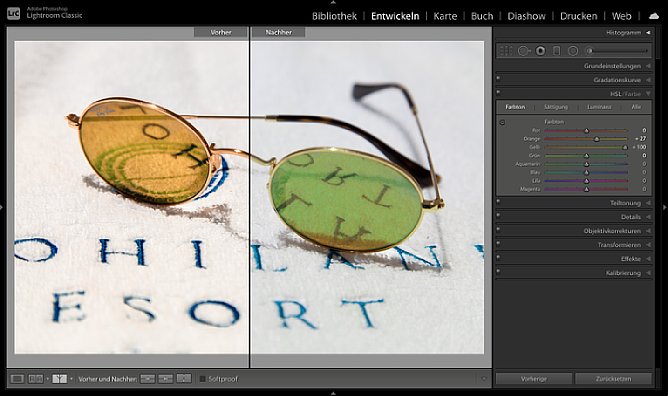Click the Orange hue slider handle
668x396 pixels.
pyautogui.click(x=597, y=139)
